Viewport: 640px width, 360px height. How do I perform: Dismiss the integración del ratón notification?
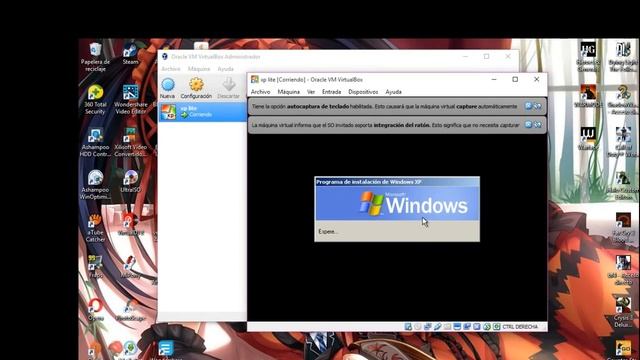[528, 124]
